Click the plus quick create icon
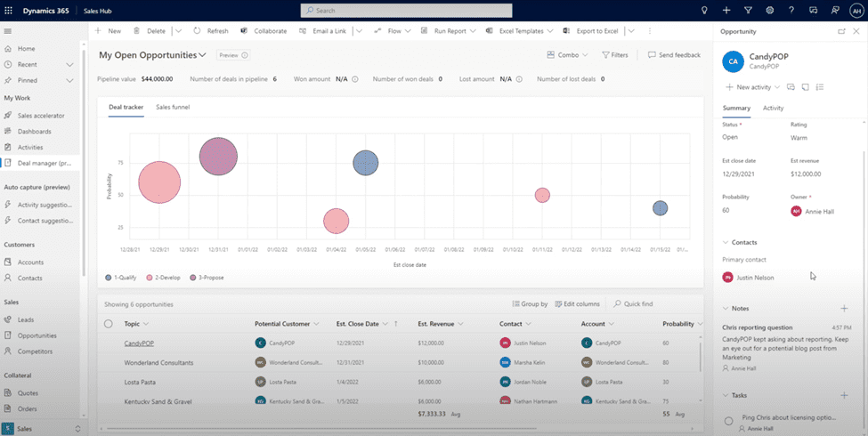Viewport: 868px width, 436px height. click(726, 11)
